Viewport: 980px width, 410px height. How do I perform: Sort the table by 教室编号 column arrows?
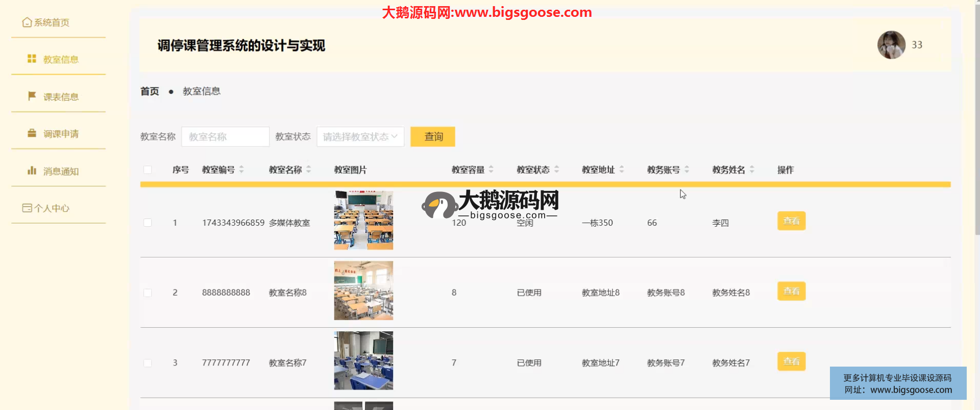tap(241, 170)
